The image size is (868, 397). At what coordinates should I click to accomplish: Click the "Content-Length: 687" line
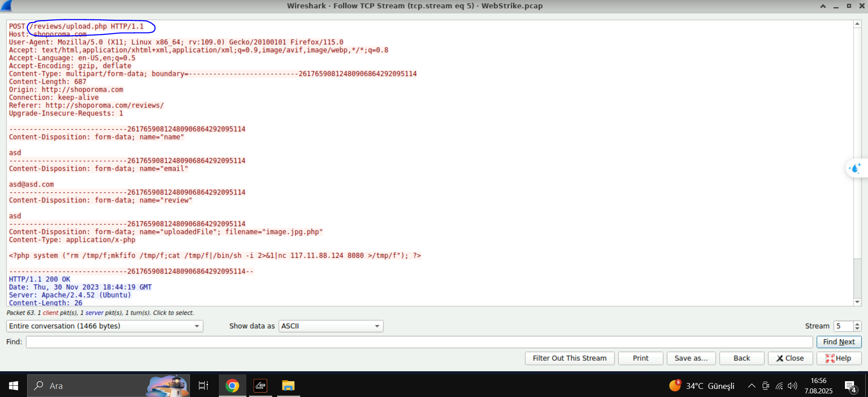(47, 82)
